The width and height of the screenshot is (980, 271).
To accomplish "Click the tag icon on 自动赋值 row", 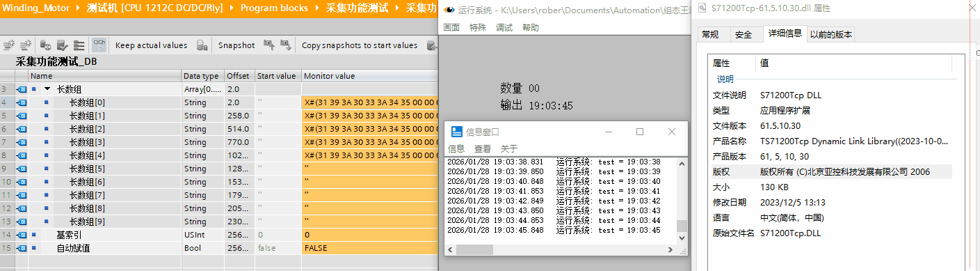I will (22, 248).
